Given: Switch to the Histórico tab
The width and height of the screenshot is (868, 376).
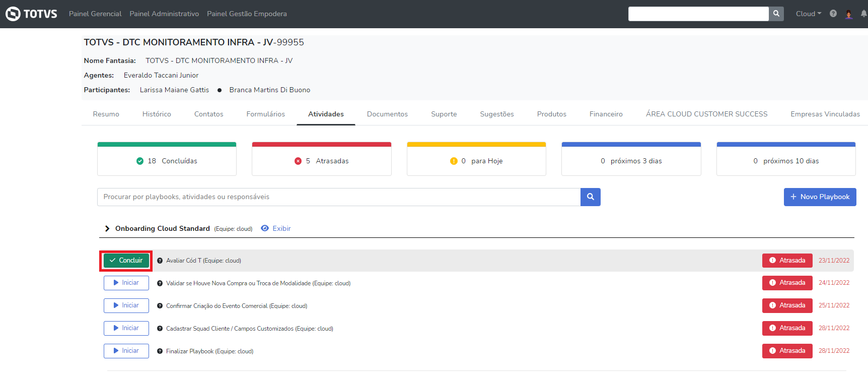Looking at the screenshot, I should [x=157, y=114].
